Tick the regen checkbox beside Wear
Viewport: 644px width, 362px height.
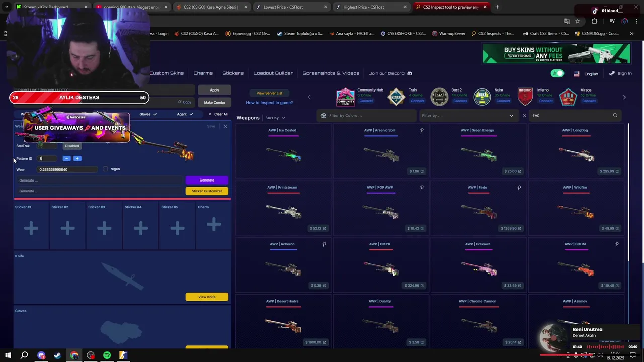(105, 169)
